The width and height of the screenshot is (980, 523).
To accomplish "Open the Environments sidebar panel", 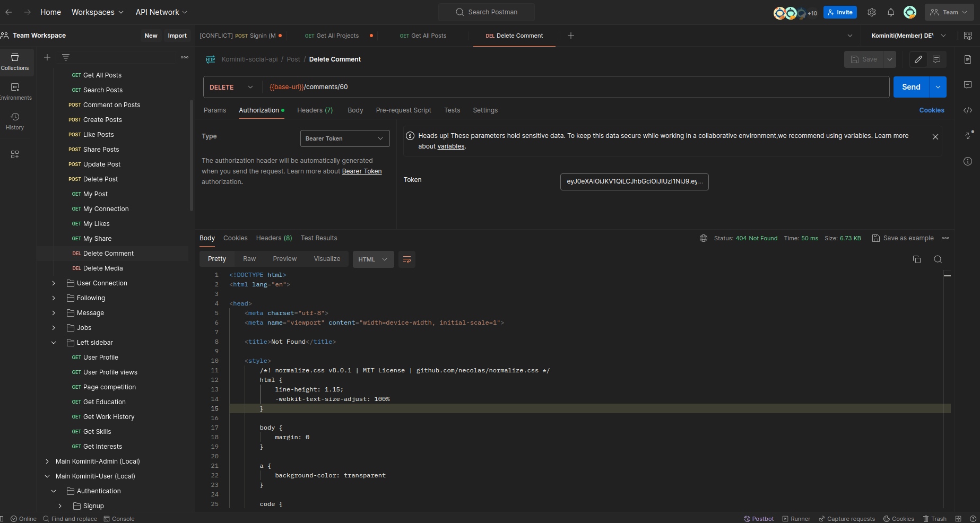I will click(15, 91).
